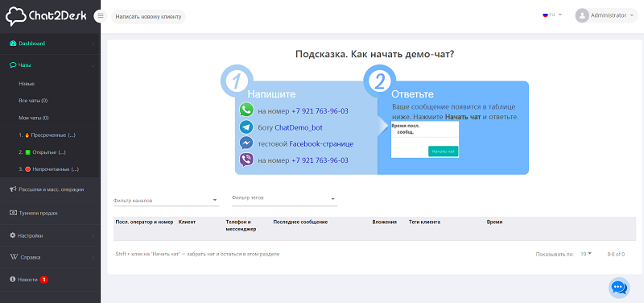Open the ChatDemo_bot Telegram link
Screen dimensions: 644x303
coord(299,127)
